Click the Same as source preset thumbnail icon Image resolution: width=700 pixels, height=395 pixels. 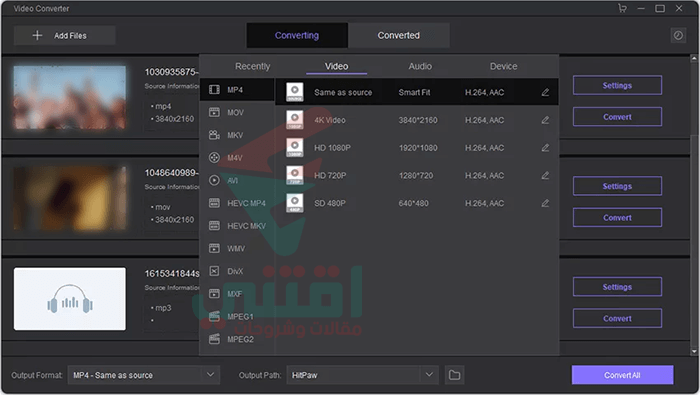point(295,92)
